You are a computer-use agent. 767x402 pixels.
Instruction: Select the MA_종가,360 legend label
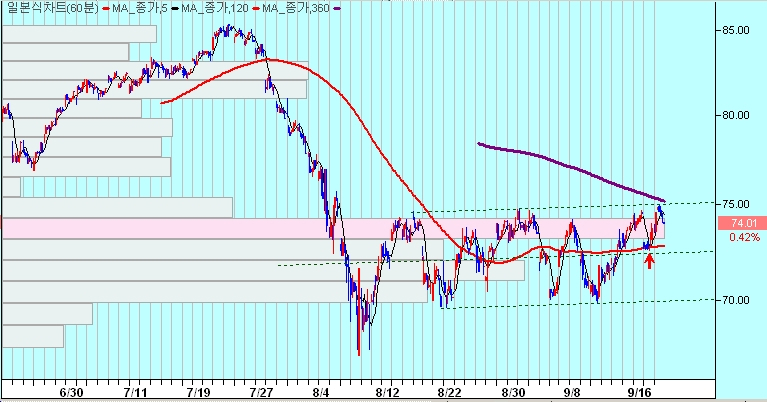pos(296,8)
